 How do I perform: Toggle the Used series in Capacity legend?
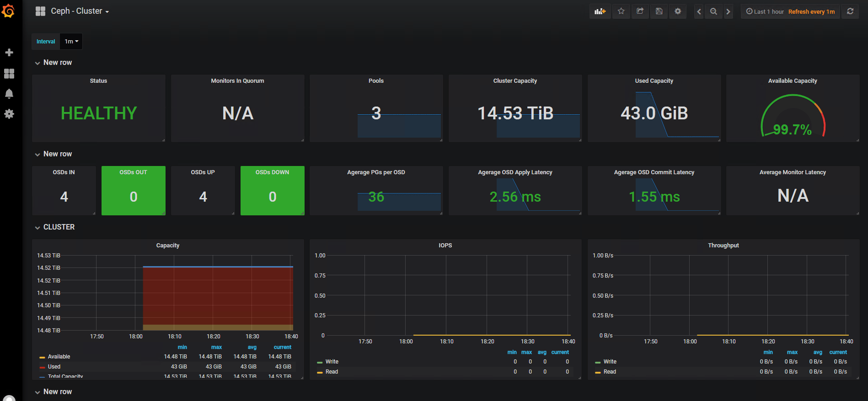tap(54, 367)
